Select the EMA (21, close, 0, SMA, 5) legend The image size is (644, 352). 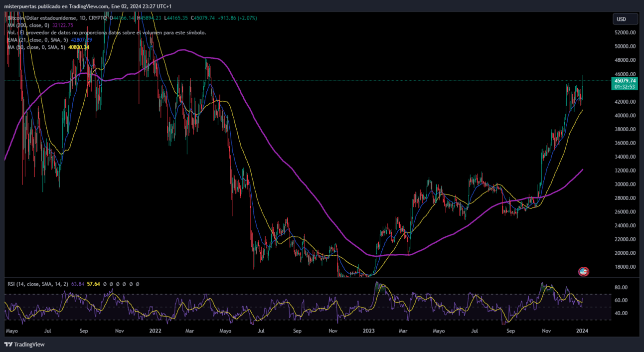(x=38, y=40)
